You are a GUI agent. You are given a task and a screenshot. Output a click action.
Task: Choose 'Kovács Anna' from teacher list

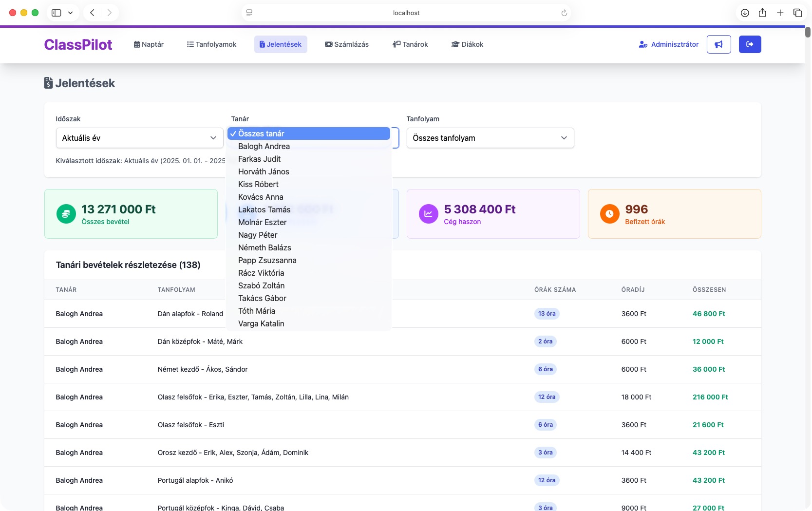[x=261, y=197]
